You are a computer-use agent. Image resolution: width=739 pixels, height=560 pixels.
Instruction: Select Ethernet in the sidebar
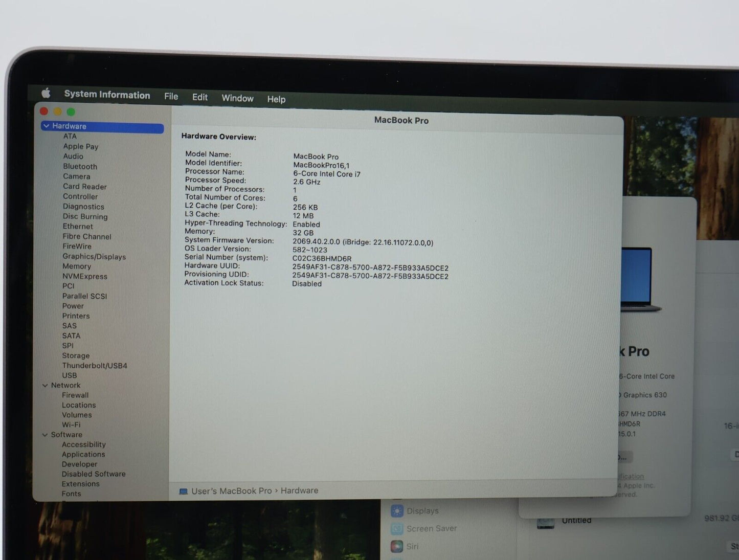coord(78,227)
